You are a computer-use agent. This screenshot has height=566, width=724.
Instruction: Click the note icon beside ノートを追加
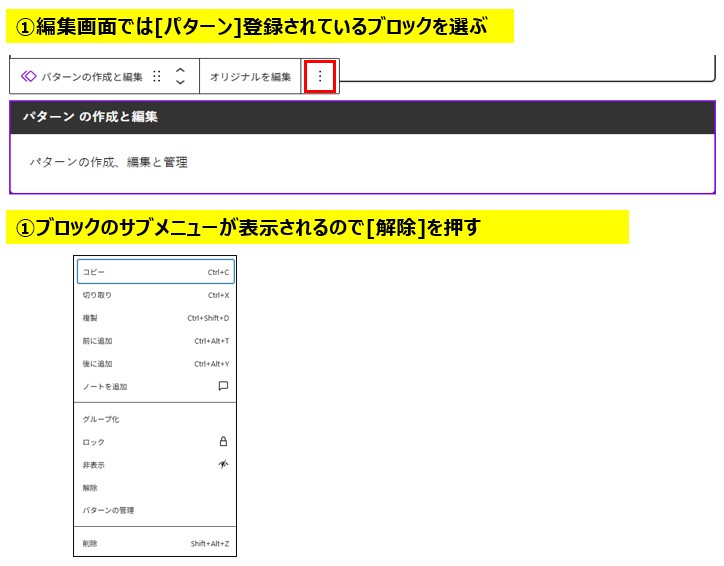coord(223,386)
